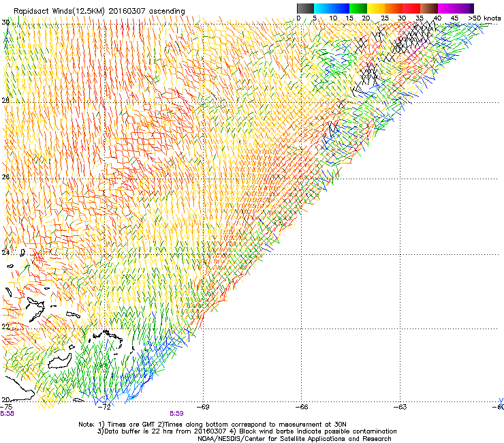Click the 'NOAA/NESDIS/Center for Satellite Applications and Research' credit
Screen dimensions: 504x443
tap(294, 439)
